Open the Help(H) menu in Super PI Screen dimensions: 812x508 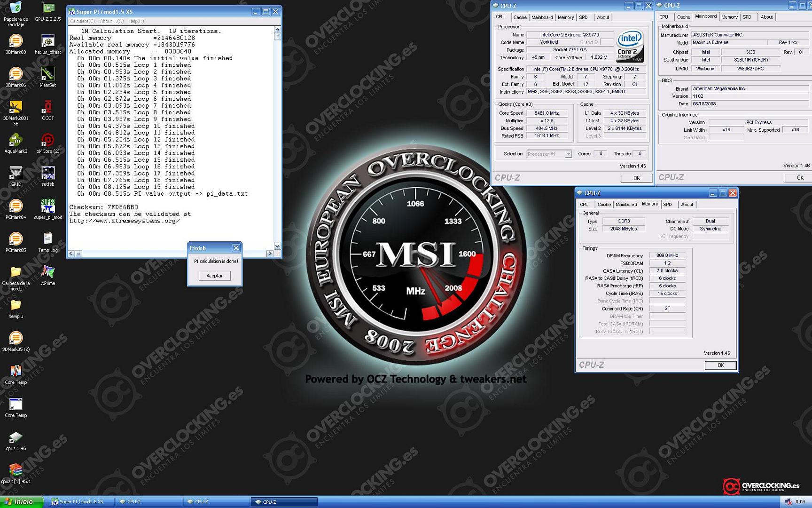(x=136, y=21)
